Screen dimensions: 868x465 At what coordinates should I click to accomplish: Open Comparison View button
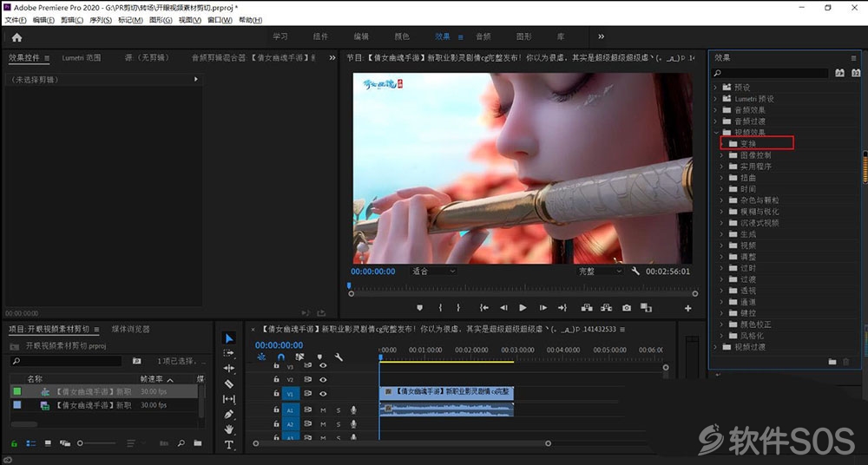tap(646, 308)
